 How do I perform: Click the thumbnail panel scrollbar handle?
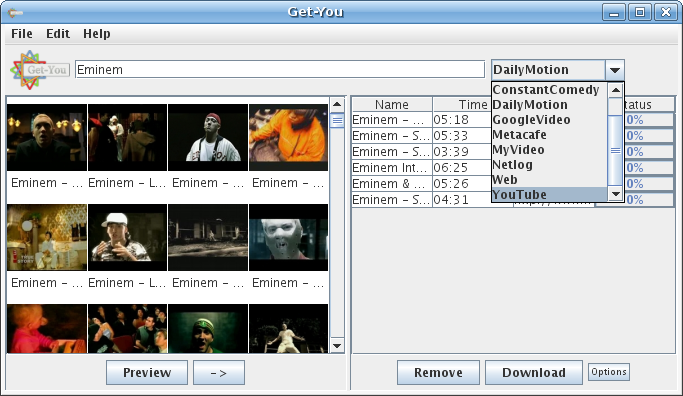337,120
